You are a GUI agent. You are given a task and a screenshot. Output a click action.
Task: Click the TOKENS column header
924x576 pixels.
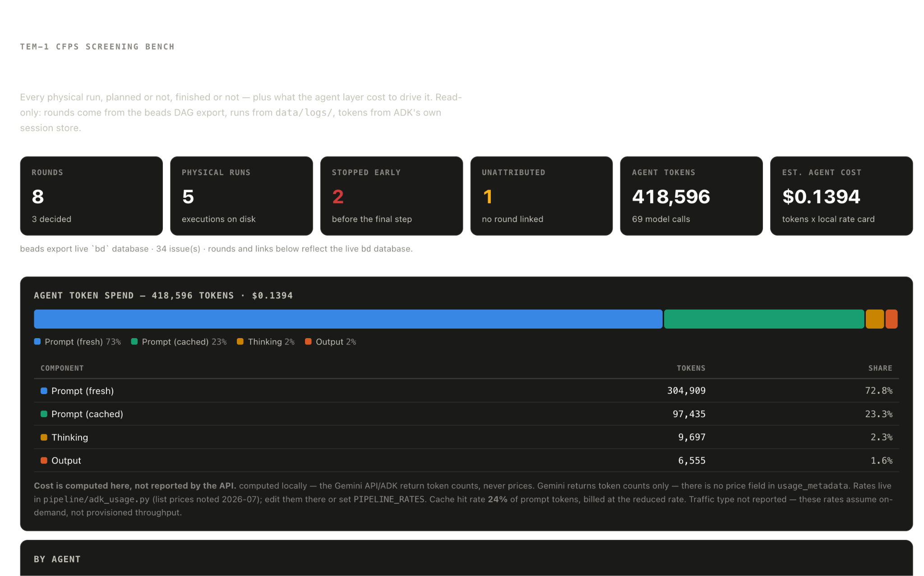pyautogui.click(x=691, y=368)
